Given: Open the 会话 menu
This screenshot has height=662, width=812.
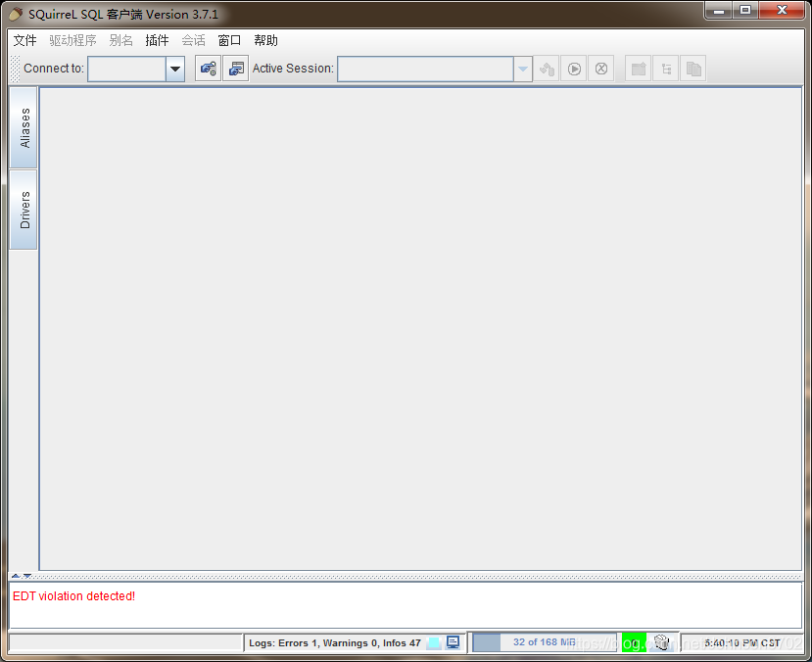Looking at the screenshot, I should (x=193, y=40).
